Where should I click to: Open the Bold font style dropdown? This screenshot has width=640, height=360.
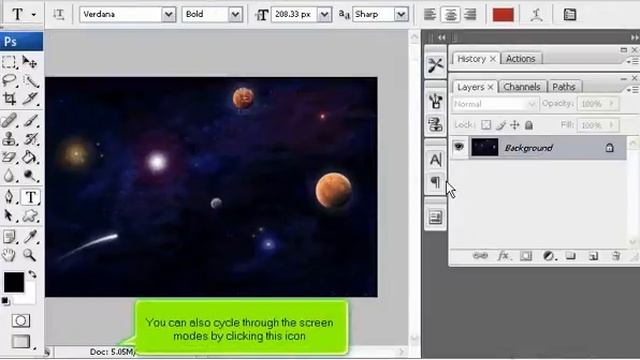[235, 15]
